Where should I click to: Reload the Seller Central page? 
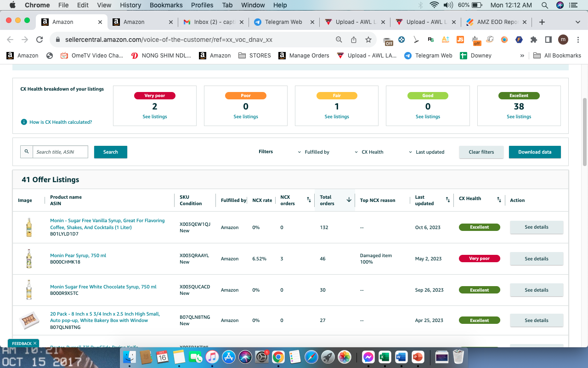click(40, 40)
